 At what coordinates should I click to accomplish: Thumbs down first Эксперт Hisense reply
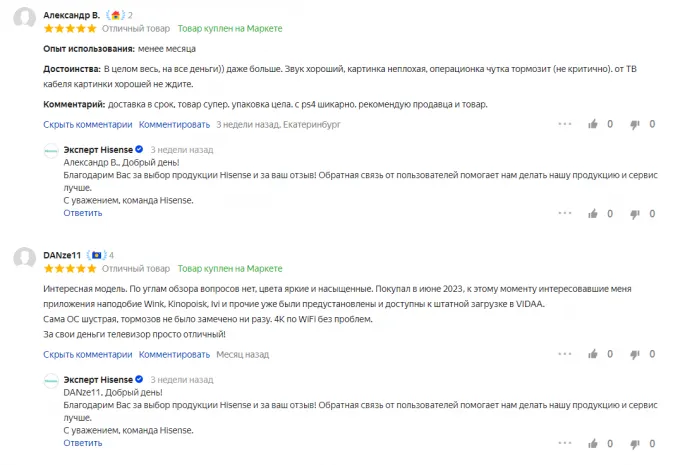click(x=633, y=213)
